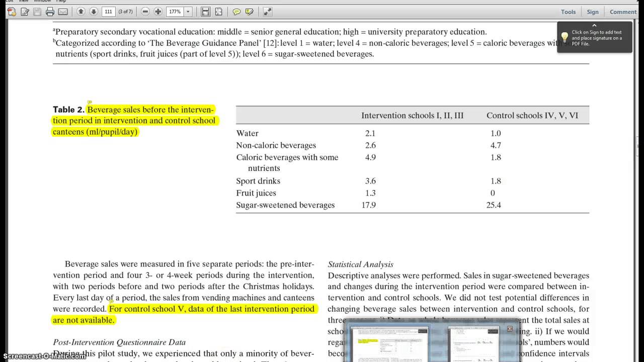The height and width of the screenshot is (362, 644).
Task: Click the lightbulb tip icon
Action: click(565, 37)
